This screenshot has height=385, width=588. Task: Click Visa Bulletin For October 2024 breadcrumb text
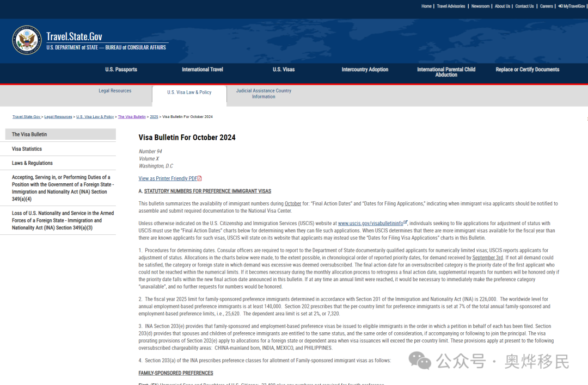coord(187,117)
